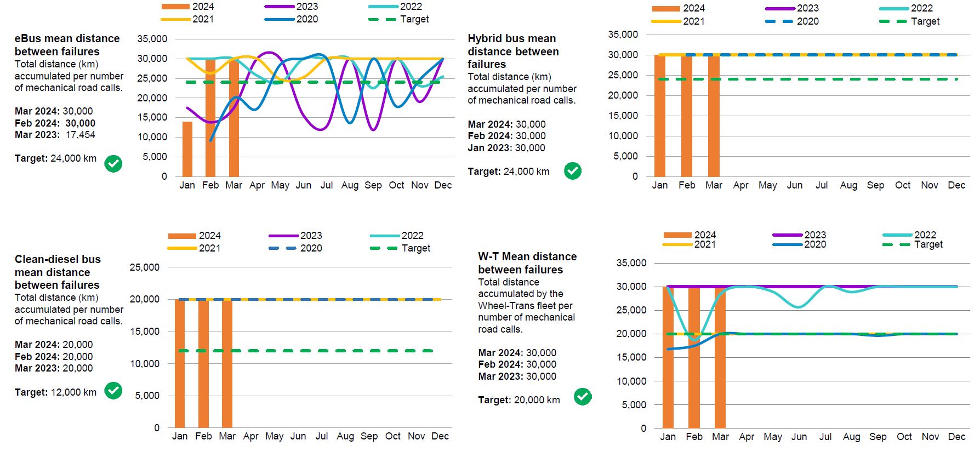
Task: Click the eBus mean distance between failures heading
Action: 67,45
